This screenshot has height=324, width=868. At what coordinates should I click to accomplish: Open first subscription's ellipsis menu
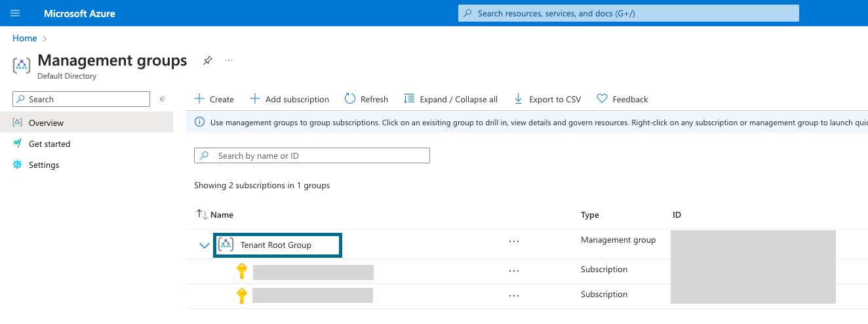click(514, 270)
